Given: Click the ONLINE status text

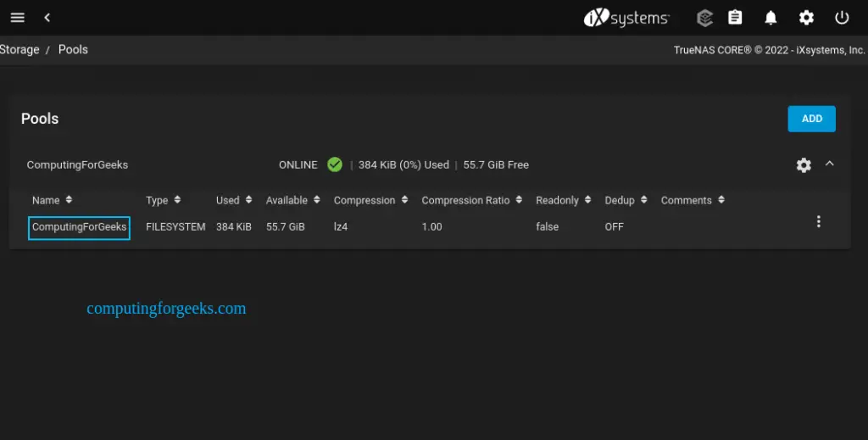Looking at the screenshot, I should pos(298,165).
